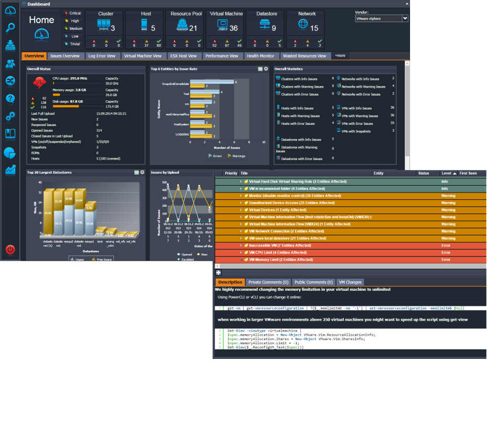Open the Public Comments section
This screenshot has height=446, width=504.
(313, 282)
